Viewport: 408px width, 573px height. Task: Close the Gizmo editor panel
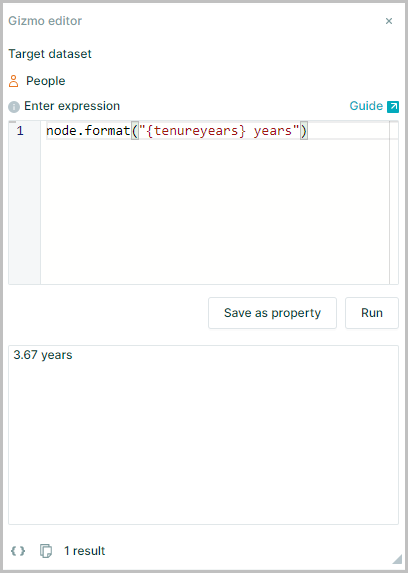click(x=389, y=21)
